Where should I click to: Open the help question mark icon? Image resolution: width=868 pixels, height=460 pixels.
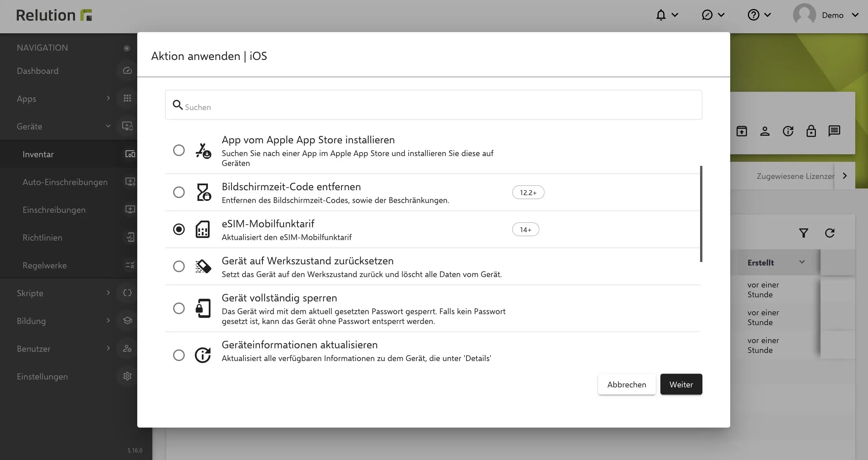pyautogui.click(x=753, y=15)
